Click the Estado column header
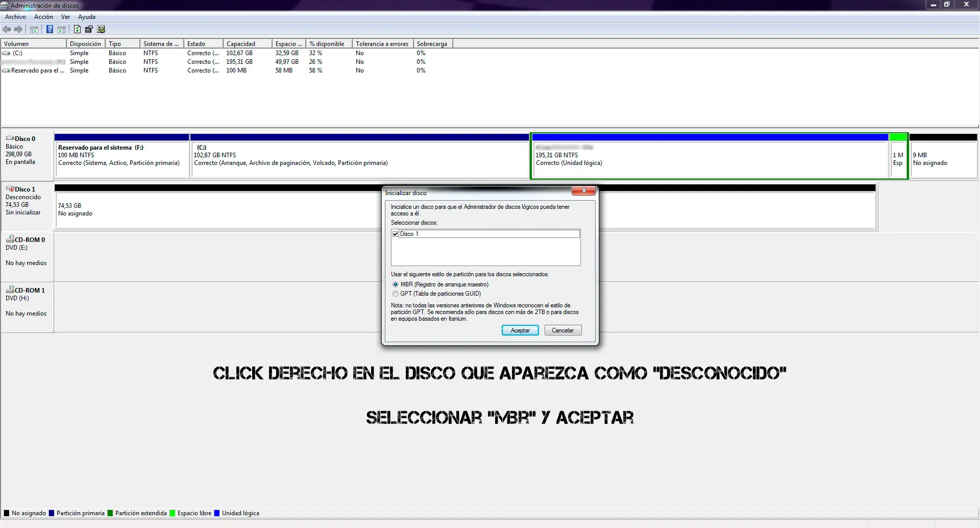 click(204, 44)
